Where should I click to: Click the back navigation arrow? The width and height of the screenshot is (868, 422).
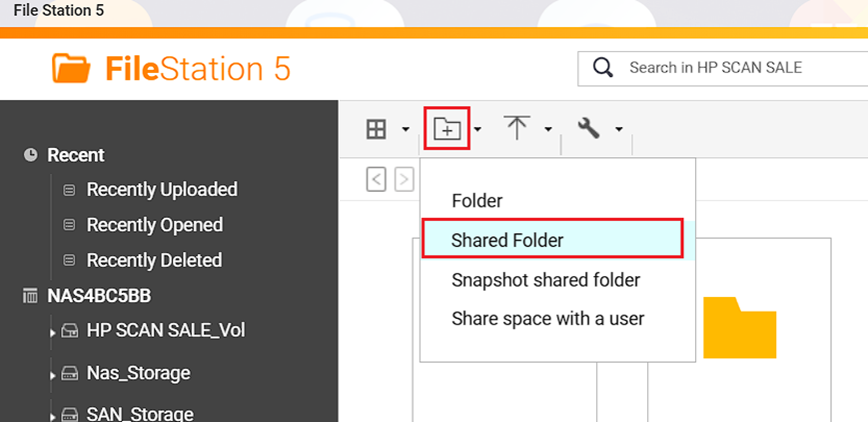(x=377, y=180)
